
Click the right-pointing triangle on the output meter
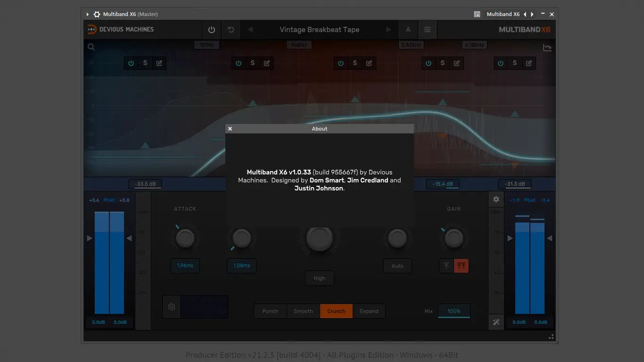point(510,239)
